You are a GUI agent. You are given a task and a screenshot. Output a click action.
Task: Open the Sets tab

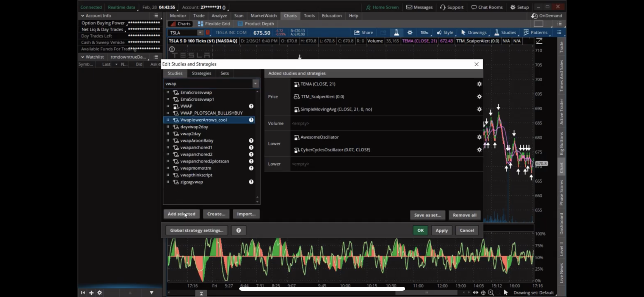pyautogui.click(x=224, y=73)
